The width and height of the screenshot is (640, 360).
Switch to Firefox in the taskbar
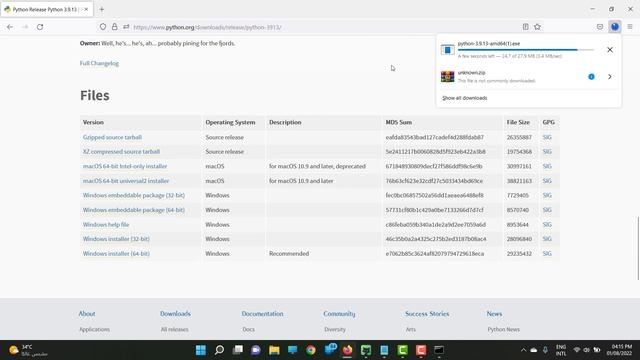click(347, 350)
